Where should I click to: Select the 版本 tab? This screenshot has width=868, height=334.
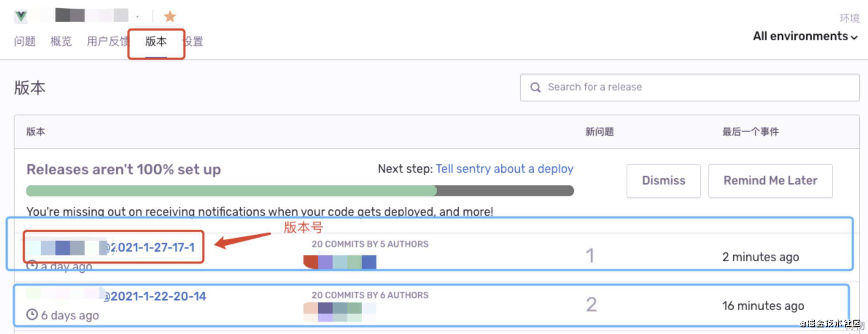pyautogui.click(x=156, y=41)
